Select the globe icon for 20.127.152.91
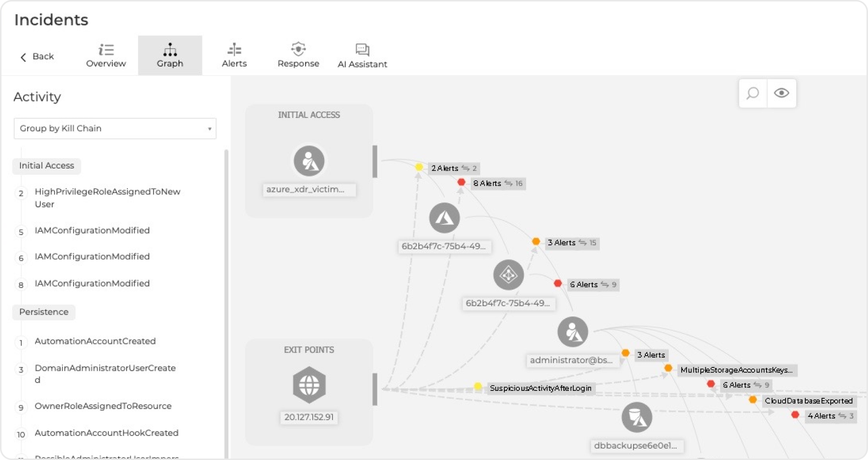This screenshot has height=460, width=868. click(309, 385)
